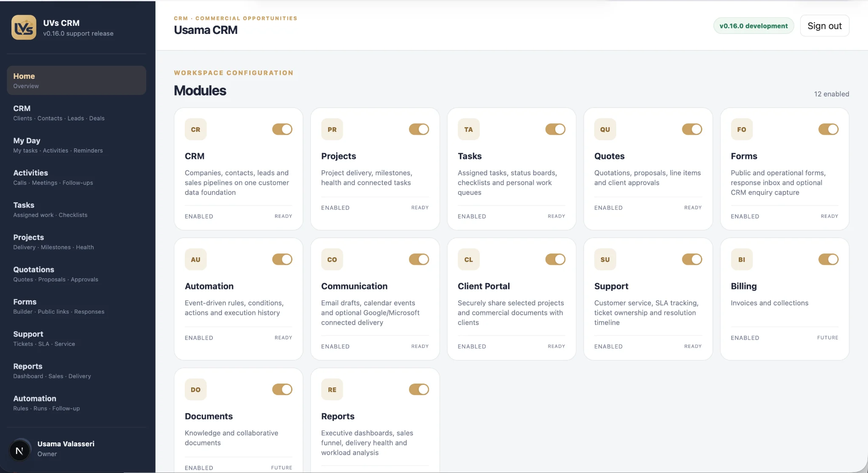
Task: Disable the Client Portal module
Action: [555, 259]
